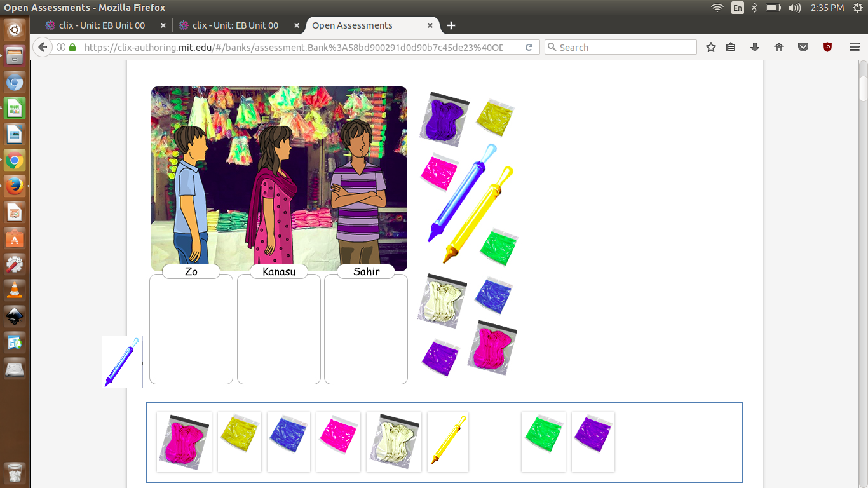Select the yellow water gun in the bottom tray
The width and height of the screenshot is (868, 488).
point(448,442)
